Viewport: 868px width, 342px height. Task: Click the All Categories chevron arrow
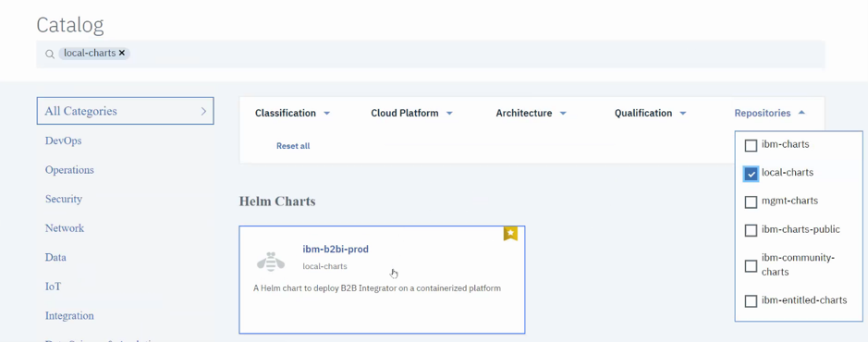(x=203, y=111)
